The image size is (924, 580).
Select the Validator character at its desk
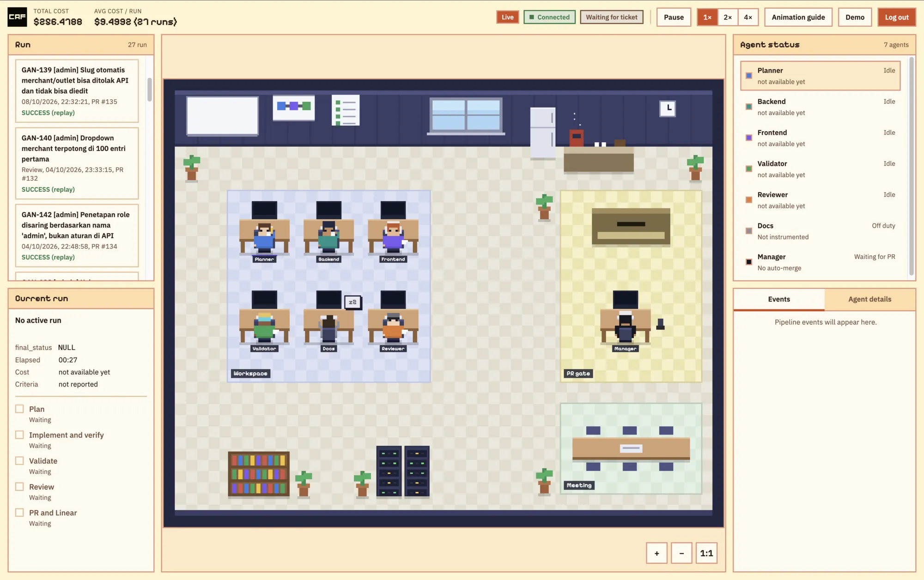coord(264,327)
